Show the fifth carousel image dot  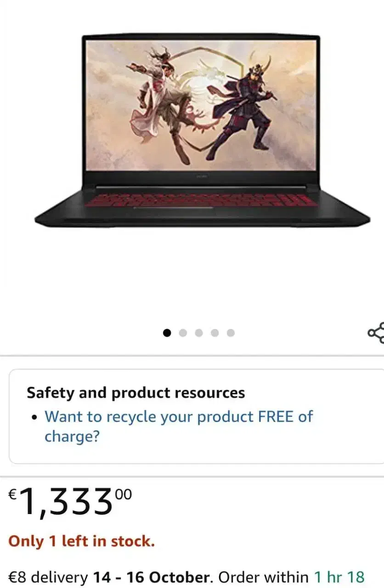pyautogui.click(x=231, y=333)
